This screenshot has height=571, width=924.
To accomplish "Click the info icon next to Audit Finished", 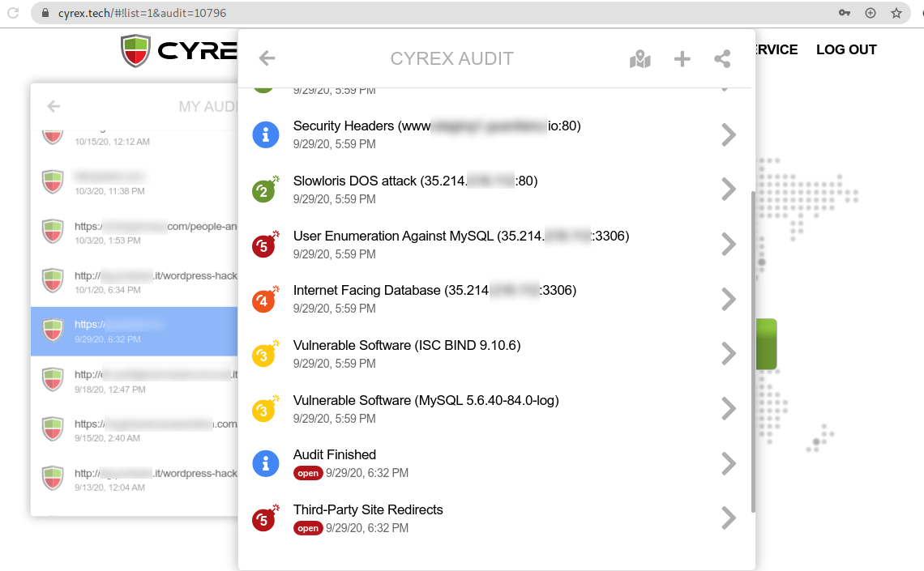I will click(265, 463).
